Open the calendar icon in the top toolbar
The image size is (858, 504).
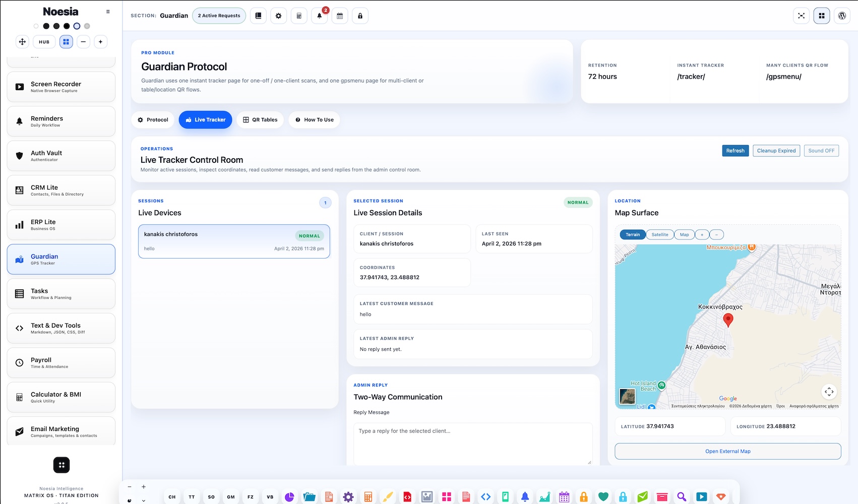click(x=340, y=16)
